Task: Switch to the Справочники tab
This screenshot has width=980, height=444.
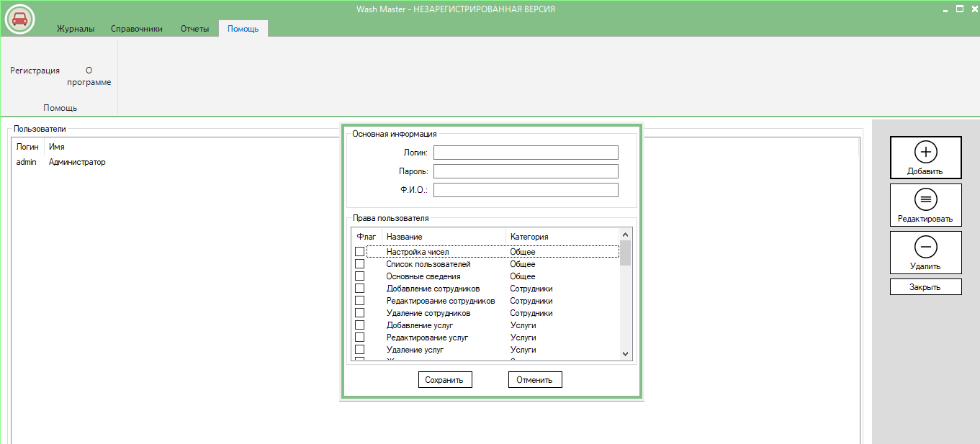Action: [x=137, y=29]
